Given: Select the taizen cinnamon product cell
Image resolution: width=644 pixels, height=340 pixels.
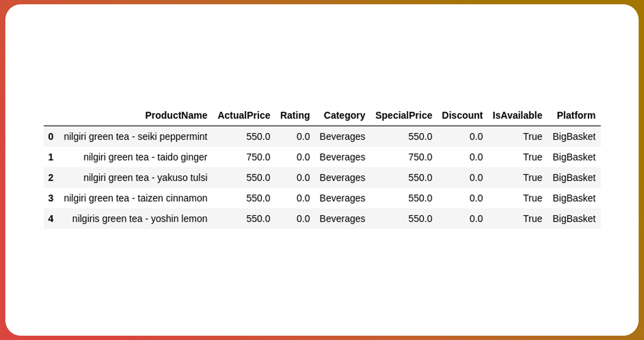Looking at the screenshot, I should click(x=136, y=198).
